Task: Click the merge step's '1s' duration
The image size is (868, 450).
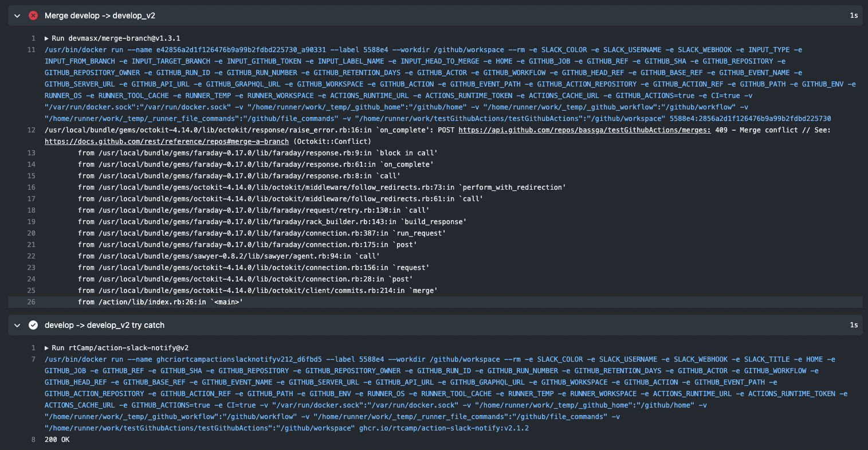Action: pyautogui.click(x=854, y=15)
